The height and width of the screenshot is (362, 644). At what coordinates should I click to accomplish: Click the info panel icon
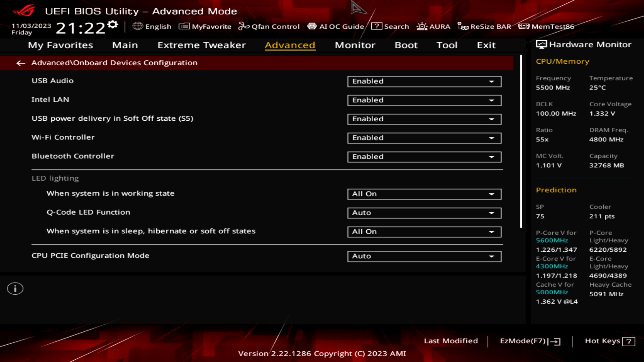[15, 289]
